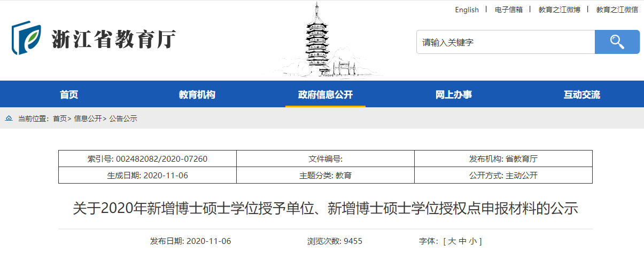644x261 pixels.
Task: Select the 政府信息公开 navigation tab
Action: click(x=325, y=95)
